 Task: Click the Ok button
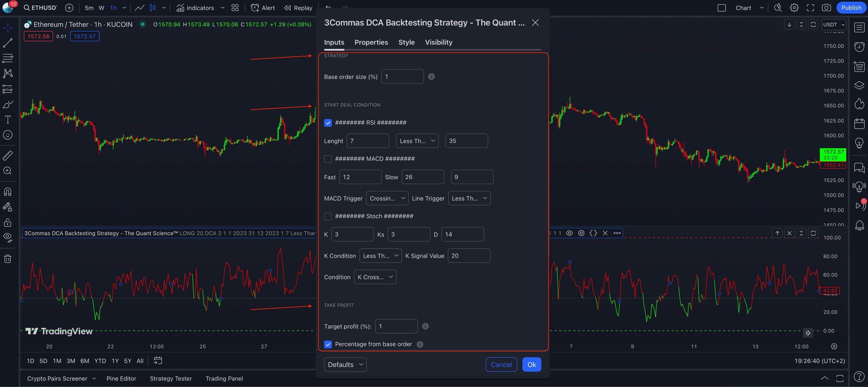click(x=531, y=364)
